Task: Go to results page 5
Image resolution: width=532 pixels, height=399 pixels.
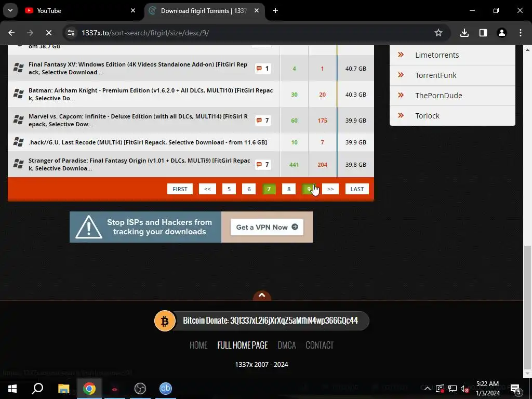Action: pyautogui.click(x=229, y=189)
